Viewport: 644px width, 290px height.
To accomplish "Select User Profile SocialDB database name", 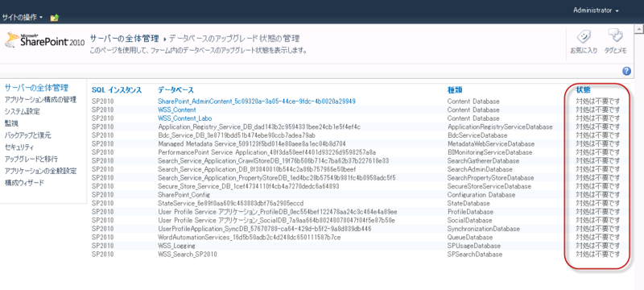I will (x=276, y=220).
